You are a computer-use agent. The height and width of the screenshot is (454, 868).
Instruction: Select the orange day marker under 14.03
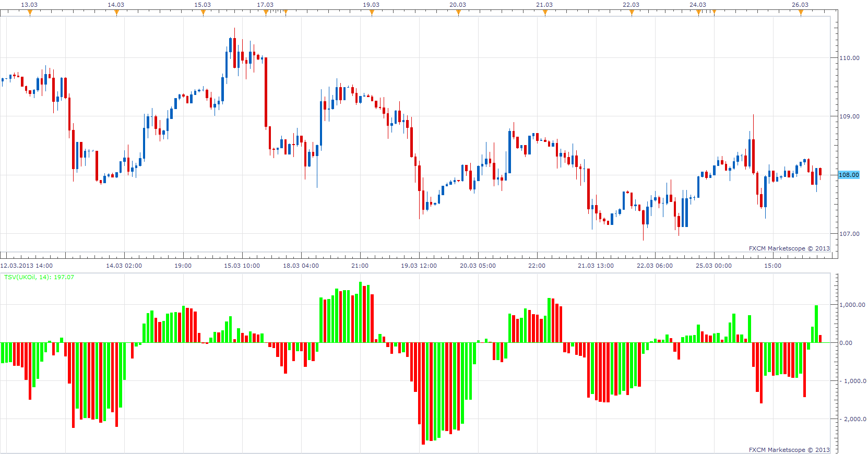[116, 13]
